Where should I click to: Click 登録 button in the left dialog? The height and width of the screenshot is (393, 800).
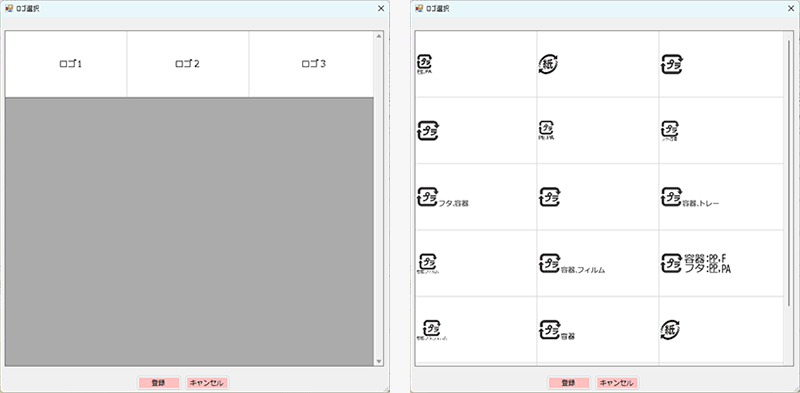click(159, 383)
